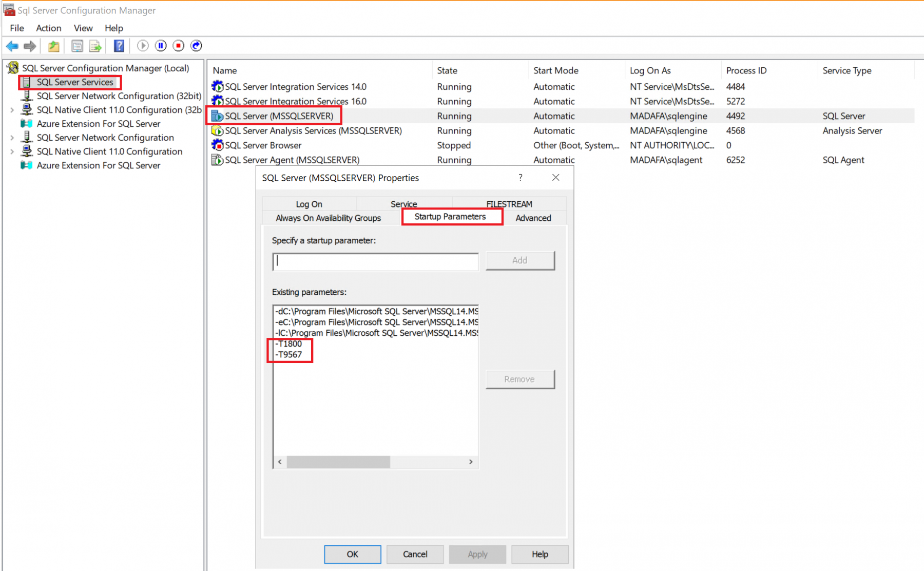The height and width of the screenshot is (571, 924).
Task: Switch to the Advanced tab
Action: 533,218
